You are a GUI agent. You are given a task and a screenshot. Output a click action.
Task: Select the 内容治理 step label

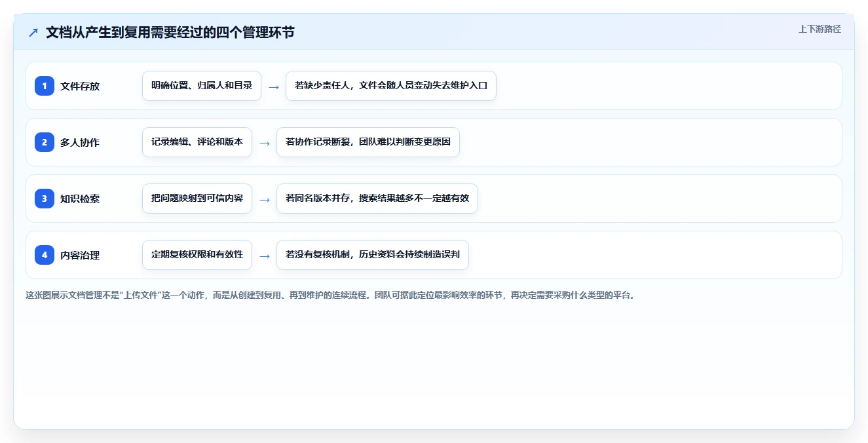click(80, 256)
